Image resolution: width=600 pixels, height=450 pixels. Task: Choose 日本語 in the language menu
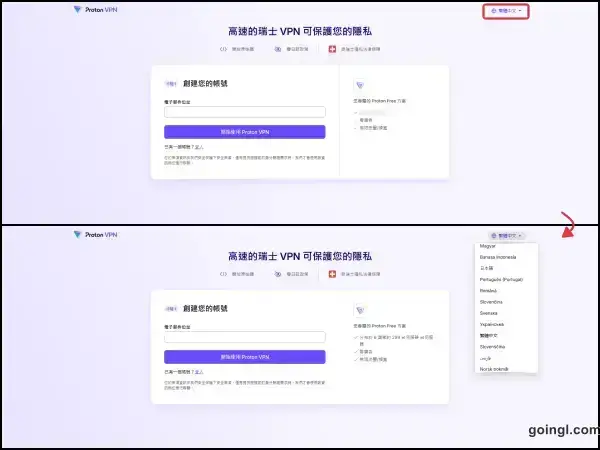pos(488,268)
